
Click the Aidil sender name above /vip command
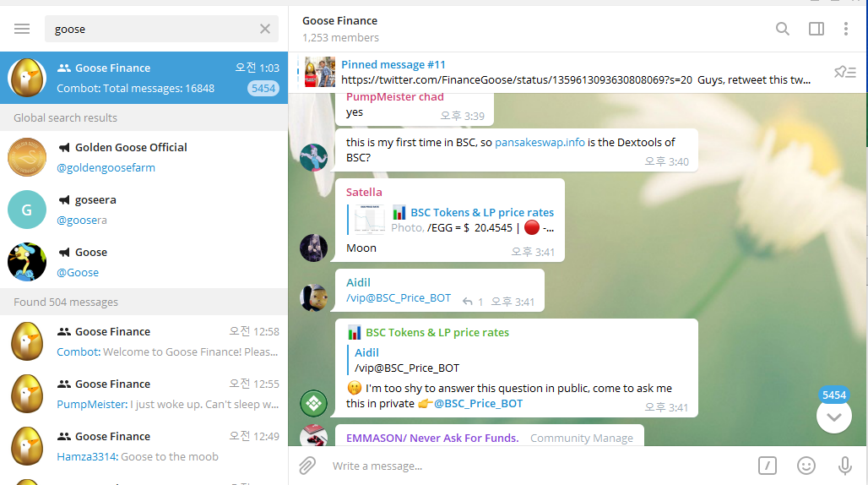[x=358, y=282]
